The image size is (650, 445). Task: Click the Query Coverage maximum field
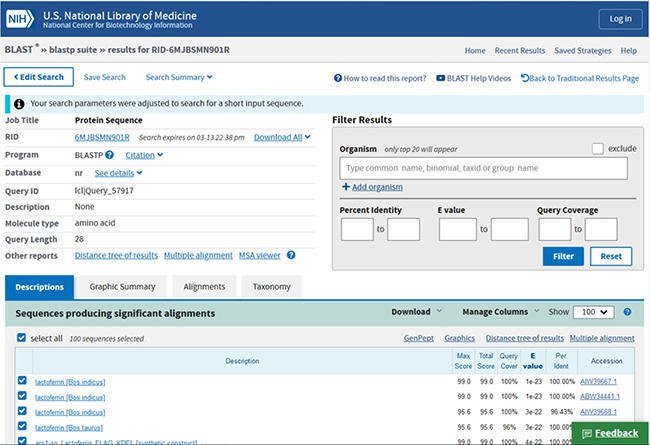coord(601,229)
